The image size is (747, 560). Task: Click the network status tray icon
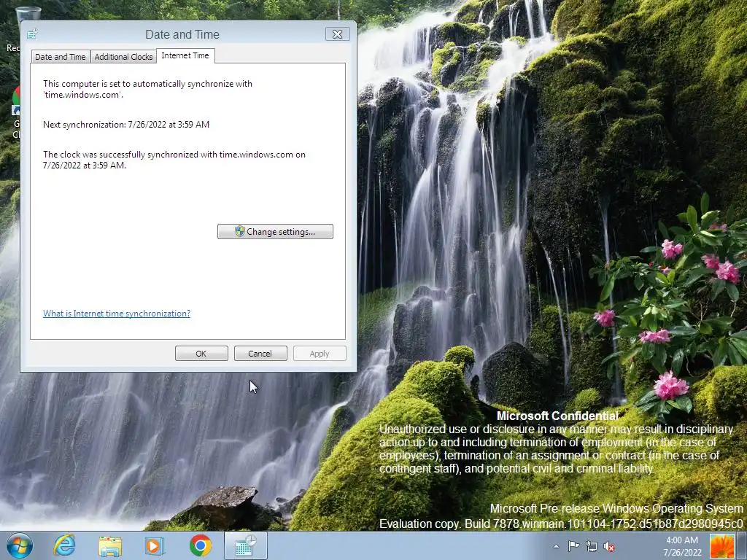coord(591,546)
